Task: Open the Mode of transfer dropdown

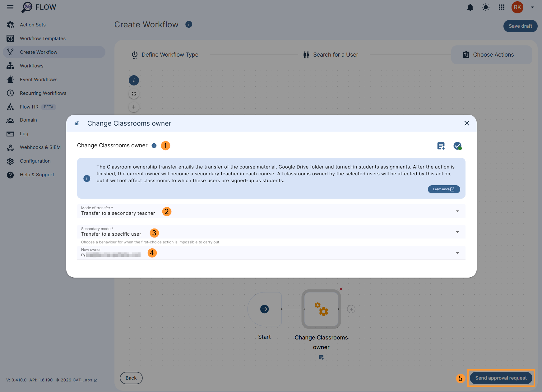Action: point(457,211)
